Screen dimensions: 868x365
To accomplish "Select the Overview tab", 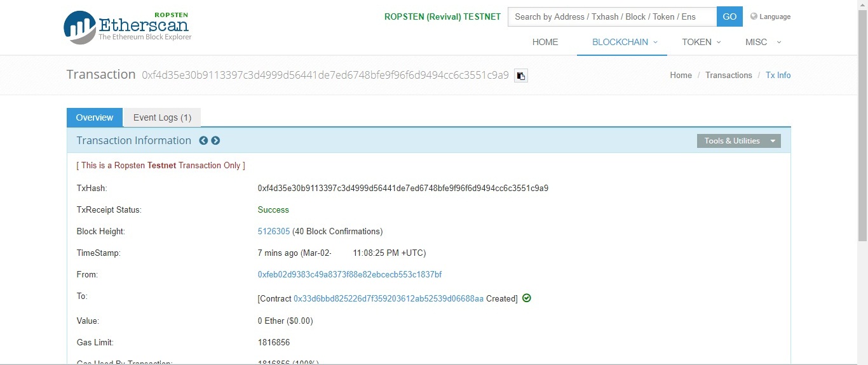I will [95, 117].
